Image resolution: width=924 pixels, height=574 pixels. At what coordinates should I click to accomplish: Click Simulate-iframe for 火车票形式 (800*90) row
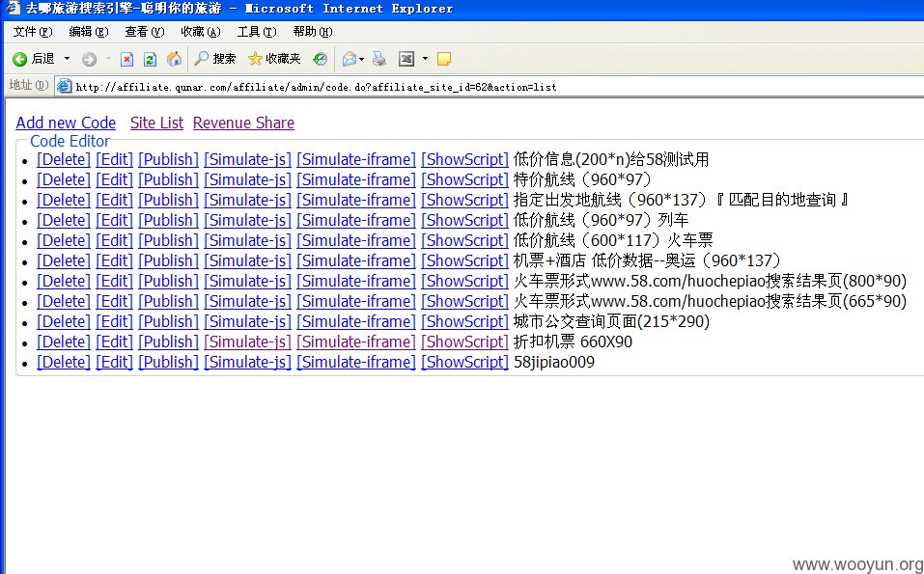click(356, 281)
